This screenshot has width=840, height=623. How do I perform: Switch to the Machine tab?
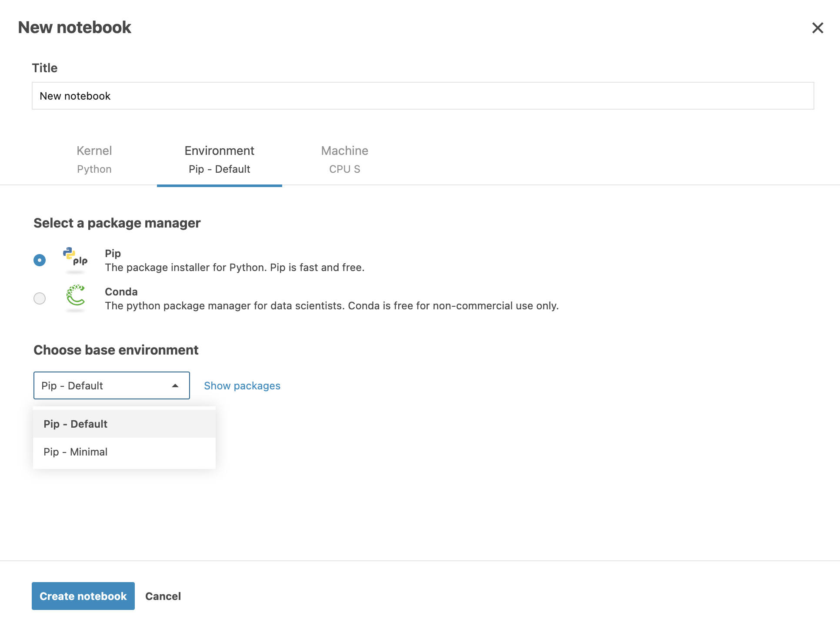coord(344,160)
